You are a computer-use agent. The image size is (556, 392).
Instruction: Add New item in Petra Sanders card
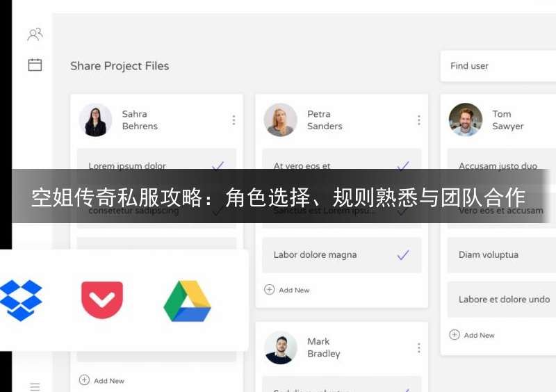287,290
